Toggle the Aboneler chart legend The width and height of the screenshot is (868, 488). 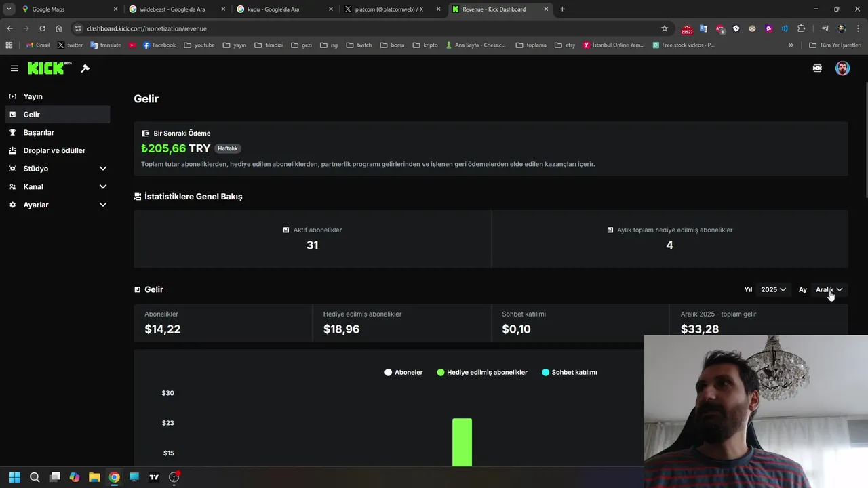click(403, 372)
